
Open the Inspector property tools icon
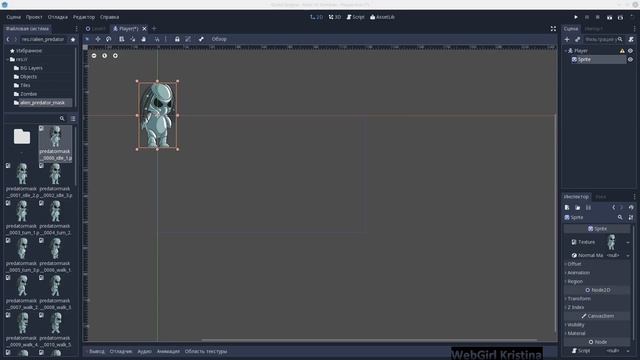631,218
